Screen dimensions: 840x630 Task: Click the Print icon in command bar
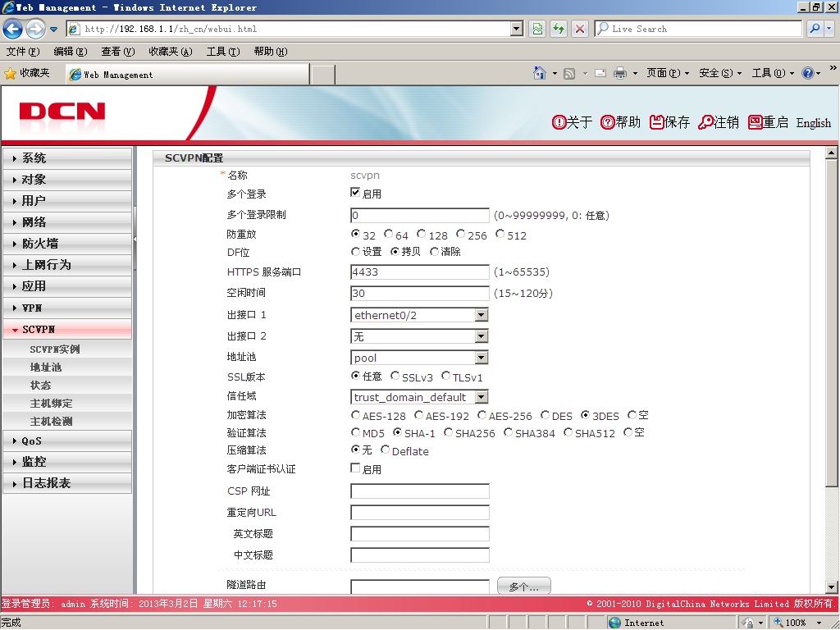click(x=620, y=73)
